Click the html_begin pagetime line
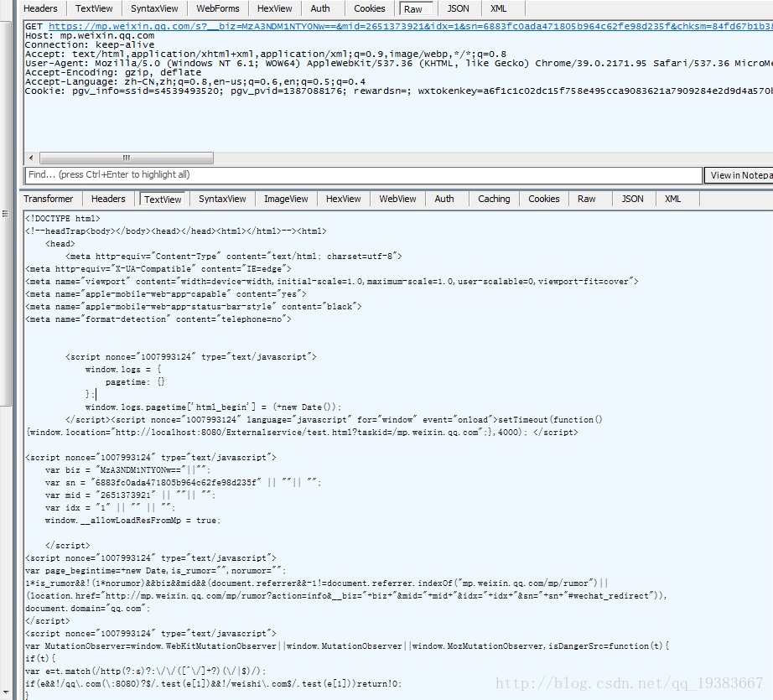 coord(213,407)
